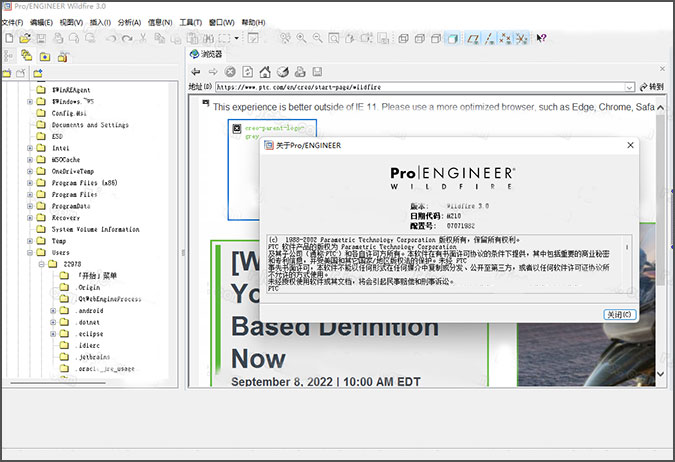
Task: Expand the Program Files (x86) folder
Action: click(x=30, y=183)
